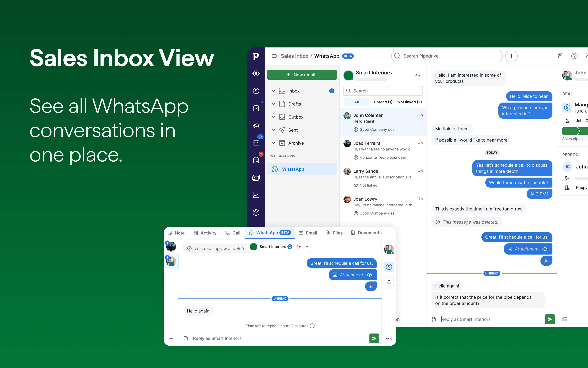Open the help question mark icon

coord(574,56)
